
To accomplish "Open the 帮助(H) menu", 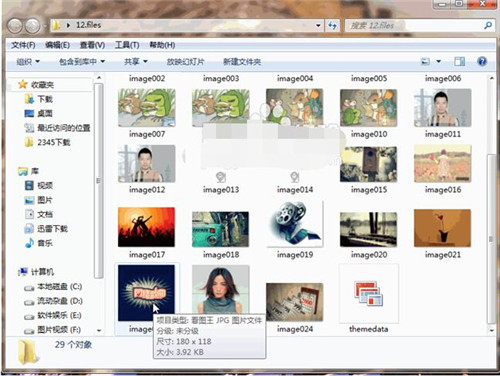I will coord(162,45).
